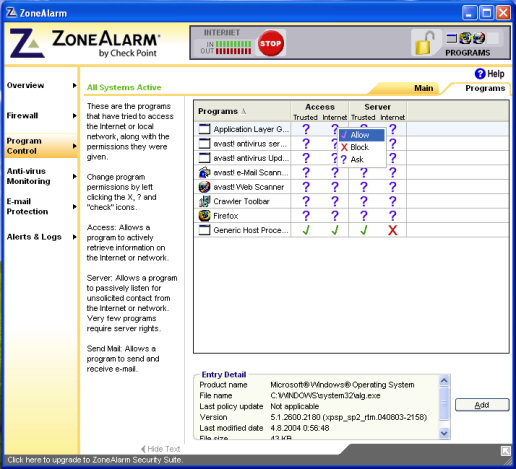Click Access Internet question mark for avast! Web Scanner

pos(335,187)
